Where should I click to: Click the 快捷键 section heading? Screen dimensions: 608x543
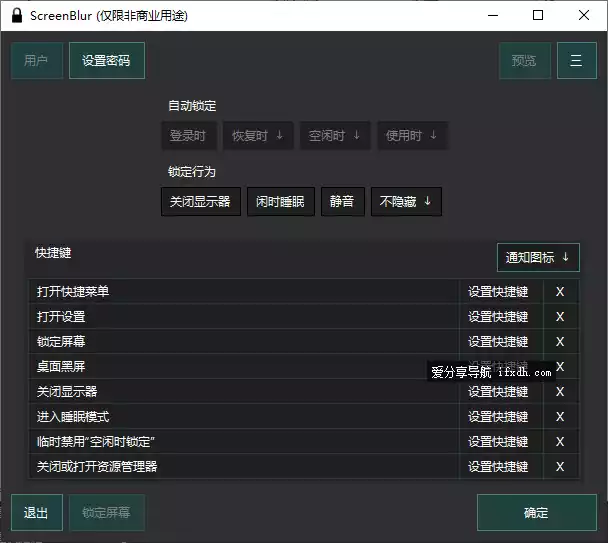(x=53, y=253)
